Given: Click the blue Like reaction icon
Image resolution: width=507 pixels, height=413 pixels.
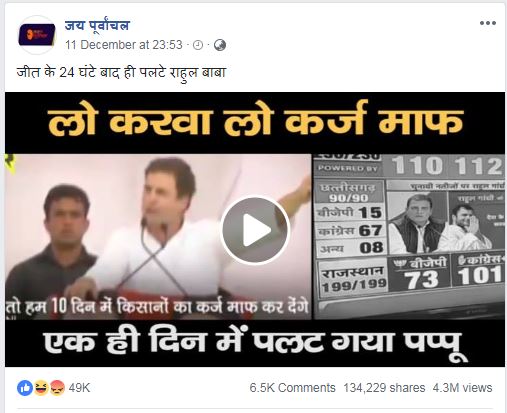Looking at the screenshot, I should [x=25, y=388].
